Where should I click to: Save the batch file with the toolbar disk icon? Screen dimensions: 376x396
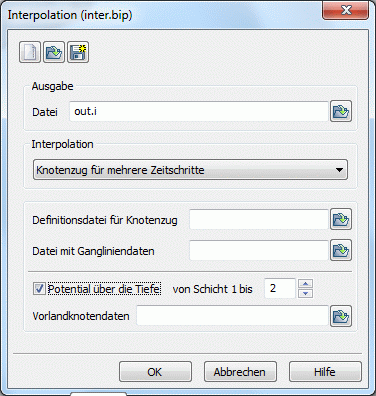coord(78,52)
